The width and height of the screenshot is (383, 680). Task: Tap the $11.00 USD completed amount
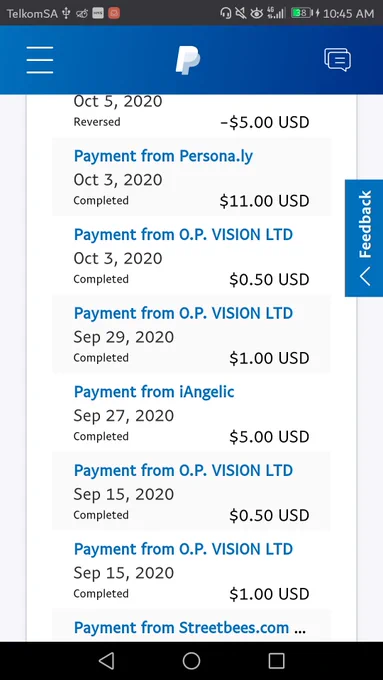(264, 201)
